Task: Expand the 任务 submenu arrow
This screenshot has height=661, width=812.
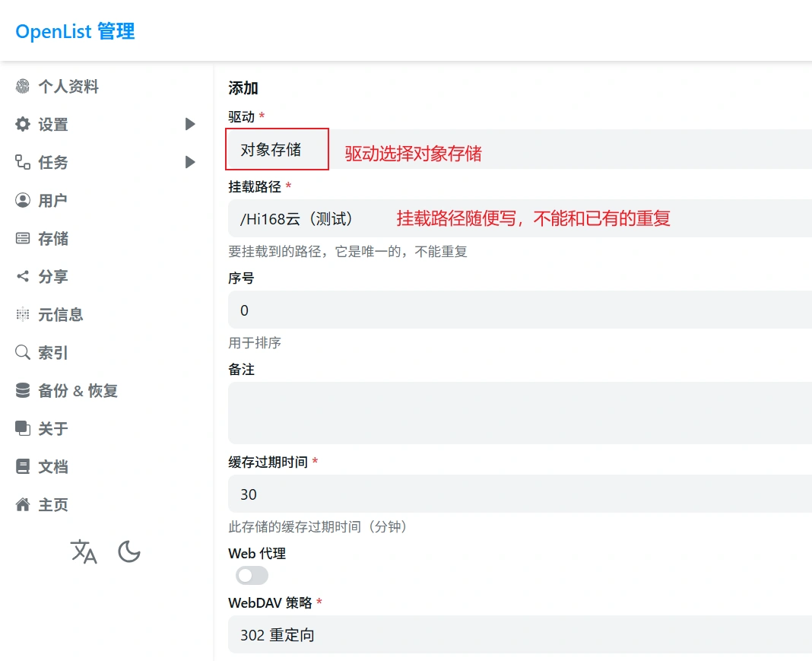Action: (x=190, y=163)
